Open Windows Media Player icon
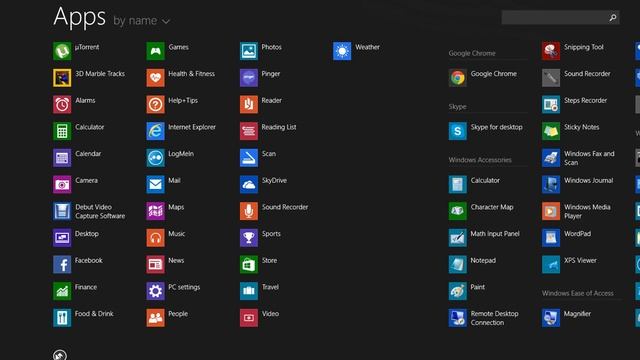Image resolution: width=640 pixels, height=360 pixels. coord(551,211)
